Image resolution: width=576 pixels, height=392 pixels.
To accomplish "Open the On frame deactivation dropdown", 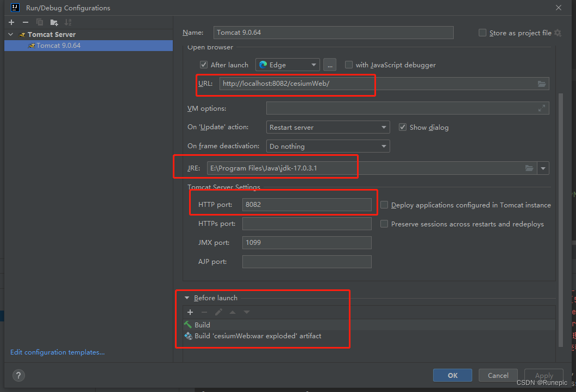I will point(328,146).
